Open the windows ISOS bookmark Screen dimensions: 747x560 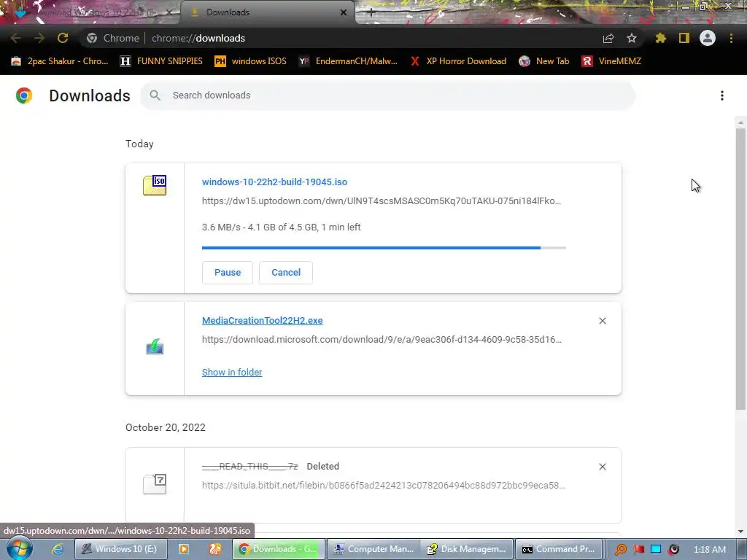(x=251, y=61)
